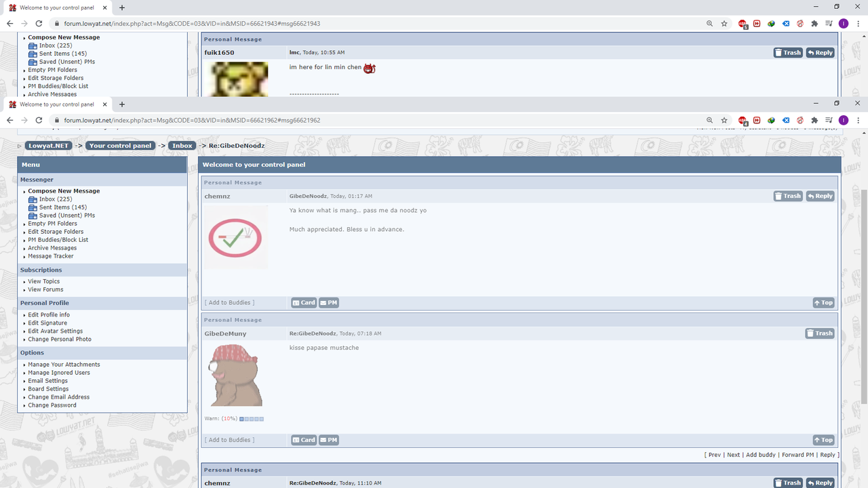Open a new browser tab
Screen dimensions: 868x488
pos(122,104)
